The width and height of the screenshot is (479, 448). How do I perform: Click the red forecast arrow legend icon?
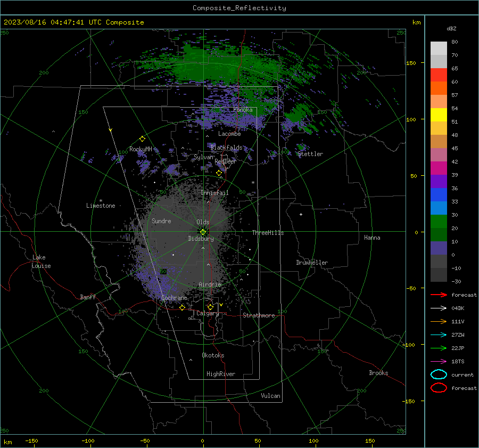439,295
